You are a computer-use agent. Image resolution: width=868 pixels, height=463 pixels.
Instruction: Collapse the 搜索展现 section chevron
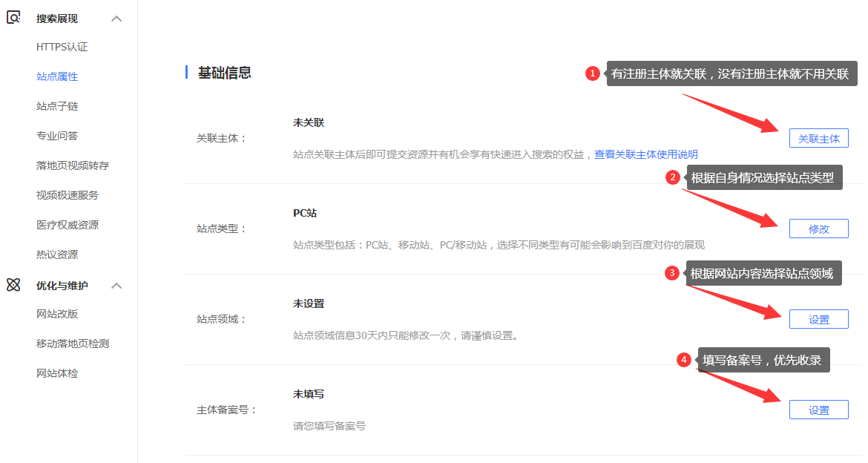coord(116,19)
